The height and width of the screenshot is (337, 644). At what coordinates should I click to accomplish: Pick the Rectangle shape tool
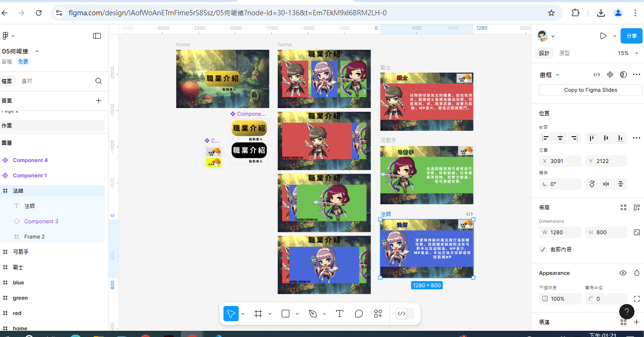coord(285,314)
